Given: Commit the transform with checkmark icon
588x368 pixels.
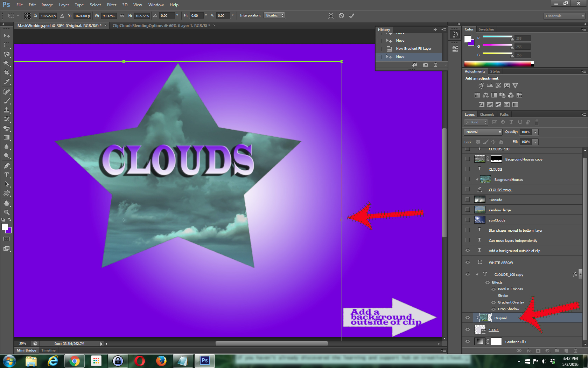Looking at the screenshot, I should (x=351, y=16).
